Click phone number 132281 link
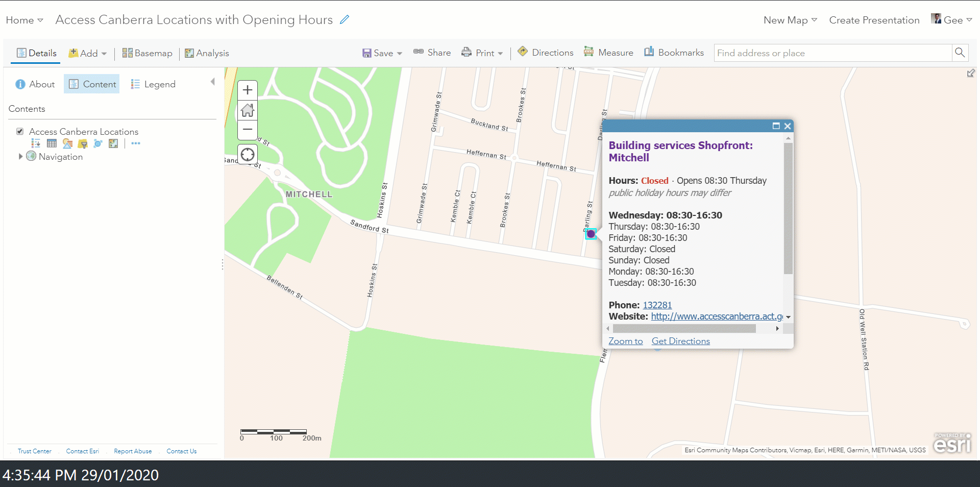The width and height of the screenshot is (980, 487). point(657,305)
